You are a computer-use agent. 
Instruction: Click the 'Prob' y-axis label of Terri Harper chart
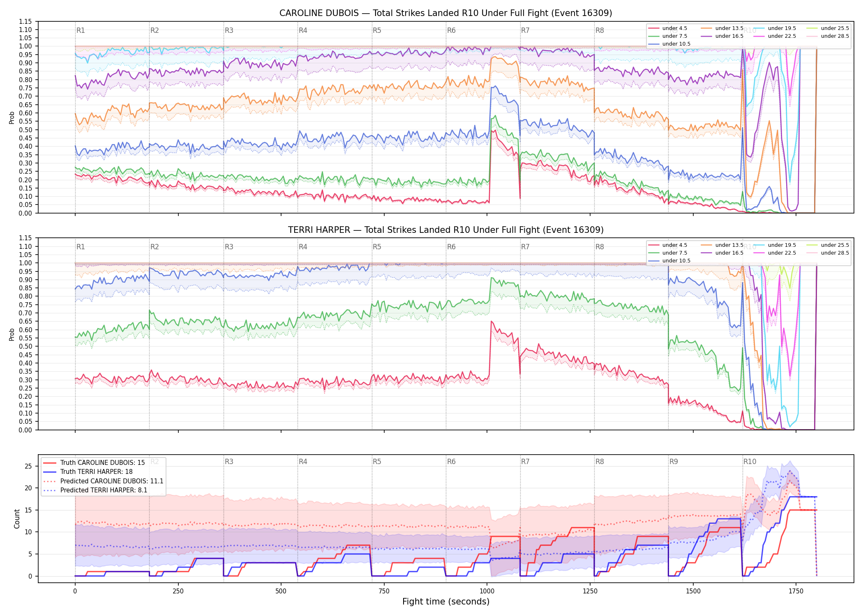(x=12, y=335)
